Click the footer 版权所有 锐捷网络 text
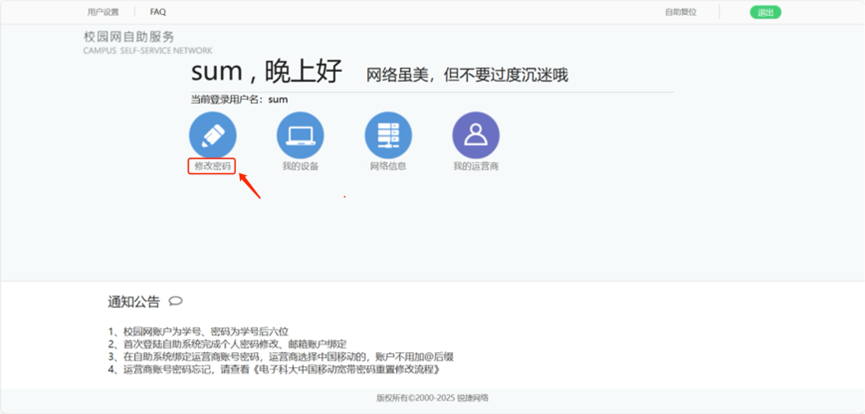The image size is (865, 414). (x=432, y=397)
